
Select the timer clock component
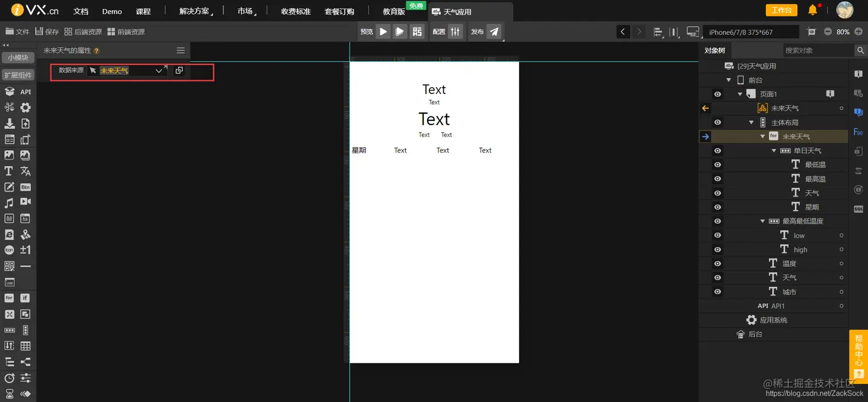(x=9, y=378)
